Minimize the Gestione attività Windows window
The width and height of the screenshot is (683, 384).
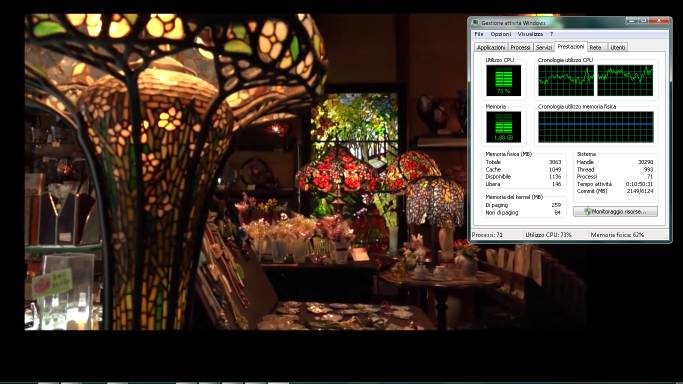(632, 20)
